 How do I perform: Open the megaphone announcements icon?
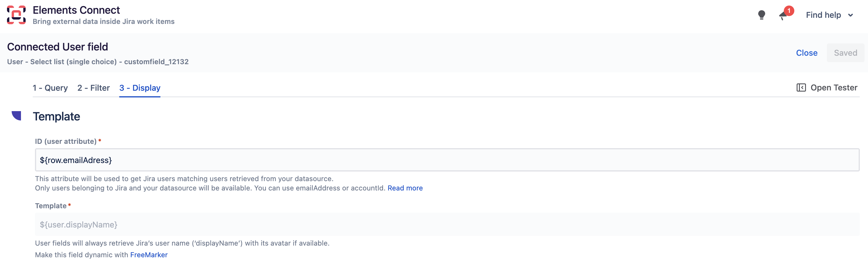tap(783, 15)
